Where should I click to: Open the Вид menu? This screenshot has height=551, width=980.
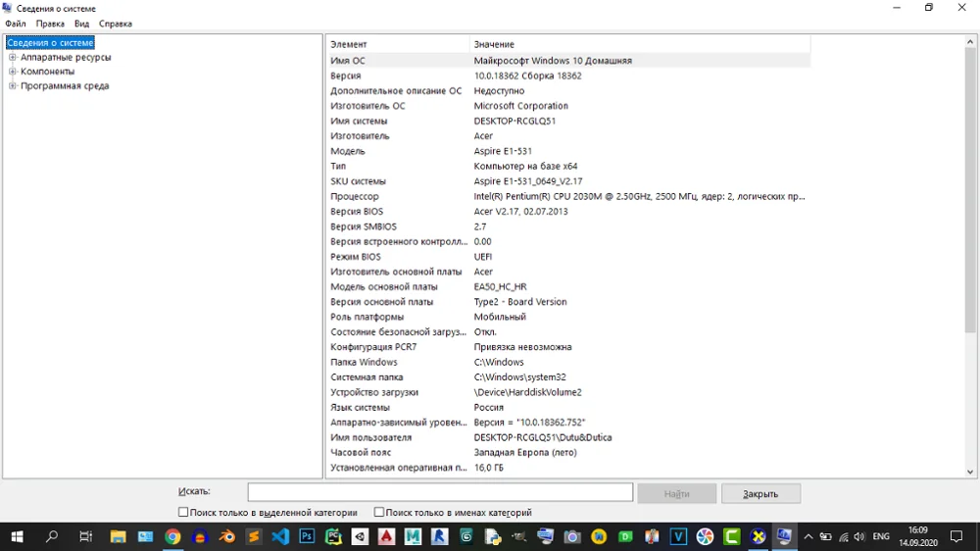(x=81, y=24)
